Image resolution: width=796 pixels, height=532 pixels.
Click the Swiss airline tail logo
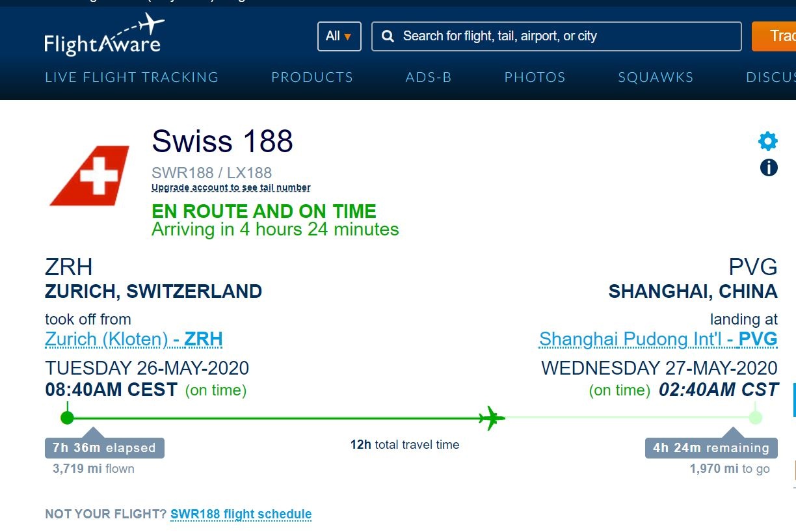coord(91,176)
